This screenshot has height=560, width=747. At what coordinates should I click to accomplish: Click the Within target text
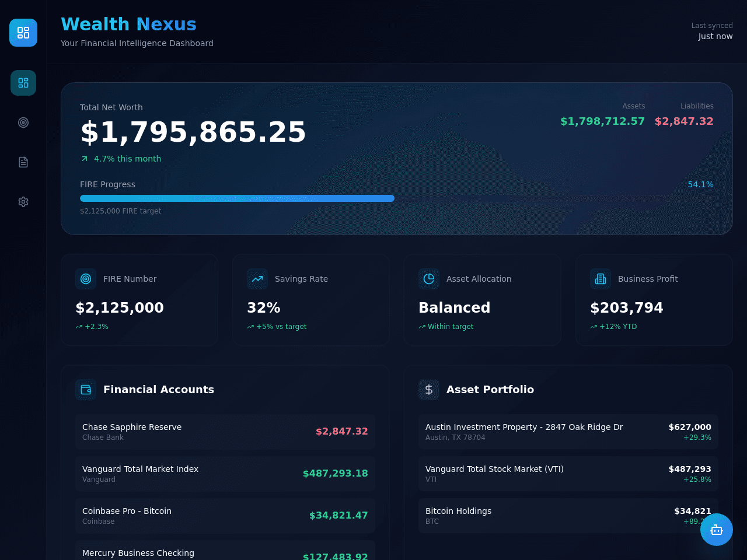451,327
